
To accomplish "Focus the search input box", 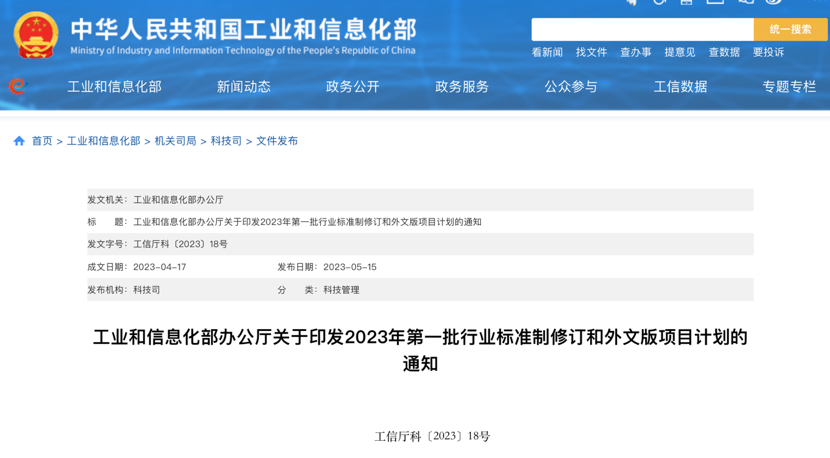I will tap(642, 30).
